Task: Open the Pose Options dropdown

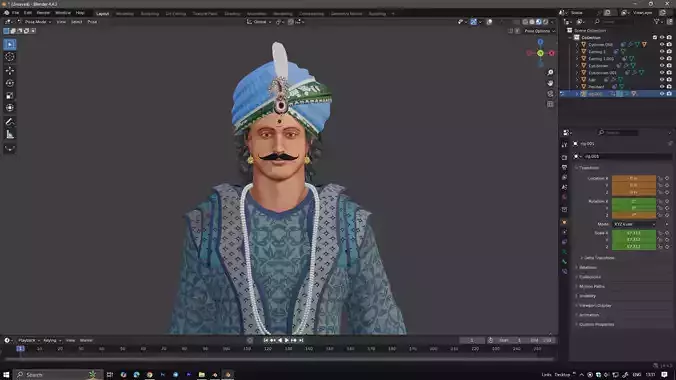Action: 539,31
